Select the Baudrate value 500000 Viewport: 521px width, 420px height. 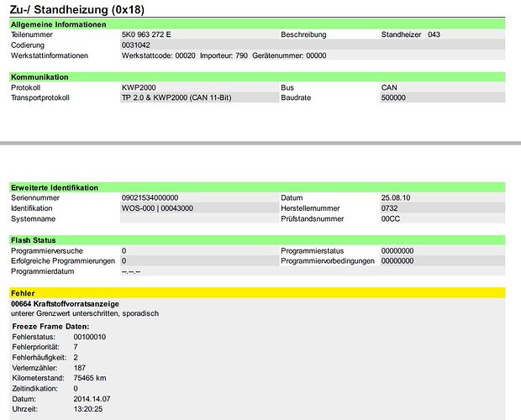pos(393,97)
